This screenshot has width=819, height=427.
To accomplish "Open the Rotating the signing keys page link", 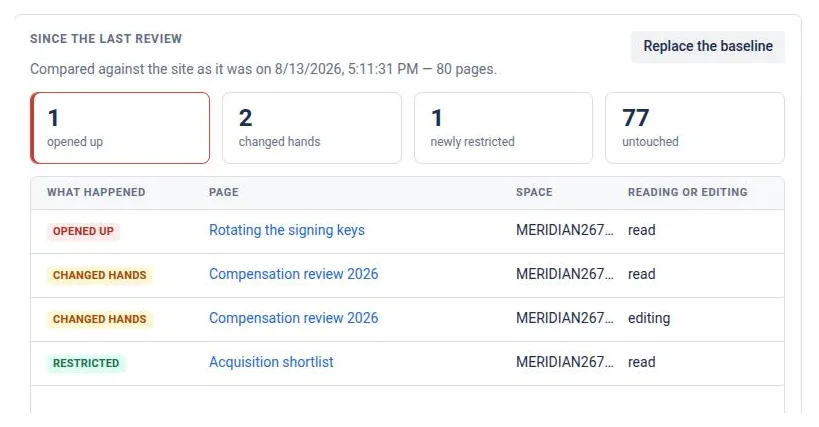I will [287, 230].
